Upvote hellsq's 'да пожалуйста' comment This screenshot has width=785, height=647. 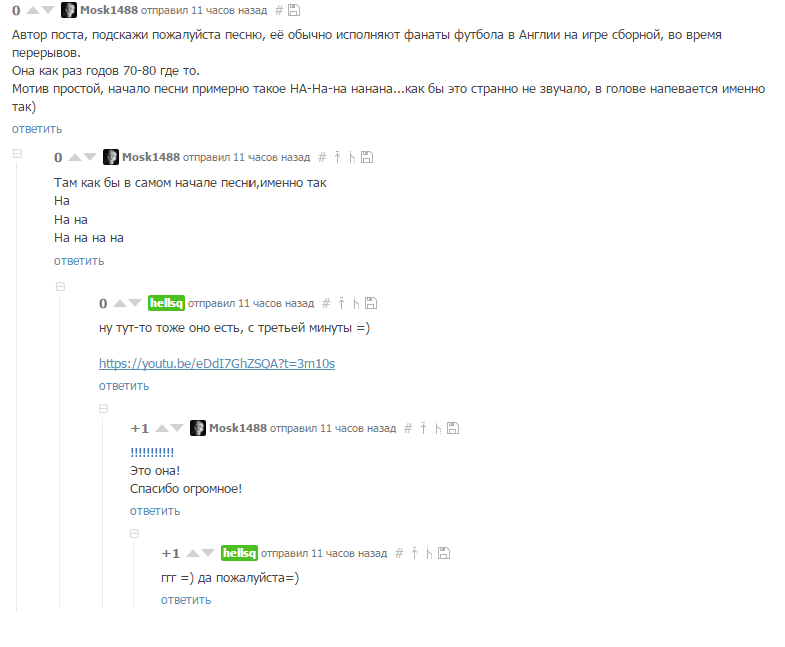[193, 553]
